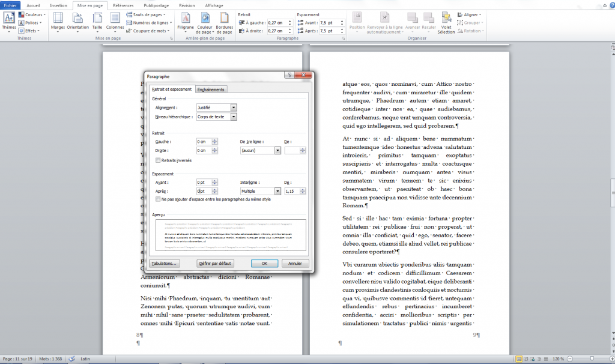
Task: Expand the Coupure de mots menu
Action: point(148,31)
